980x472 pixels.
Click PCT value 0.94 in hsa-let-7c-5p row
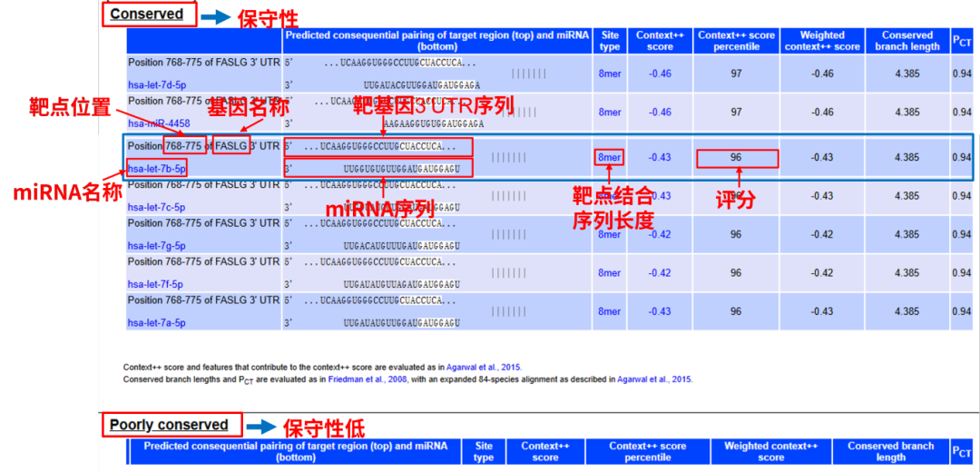[x=962, y=196]
